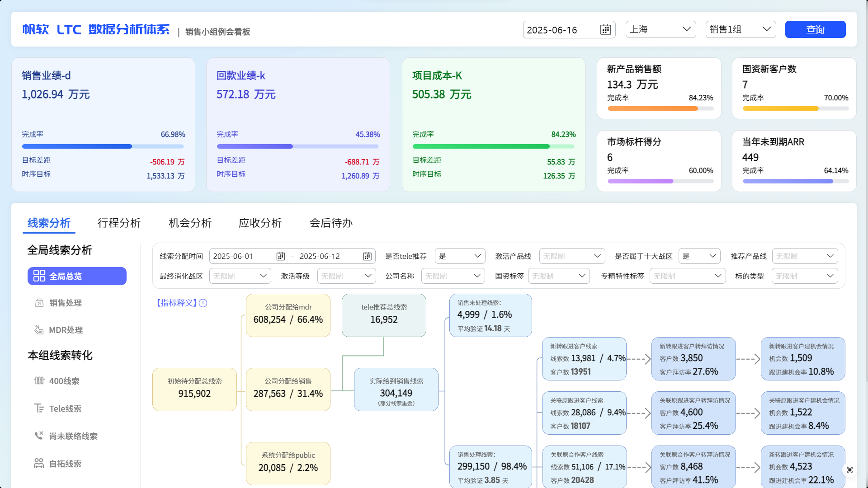Open 自拓线索 in the sidebar
This screenshot has width=868, height=488.
(65, 464)
